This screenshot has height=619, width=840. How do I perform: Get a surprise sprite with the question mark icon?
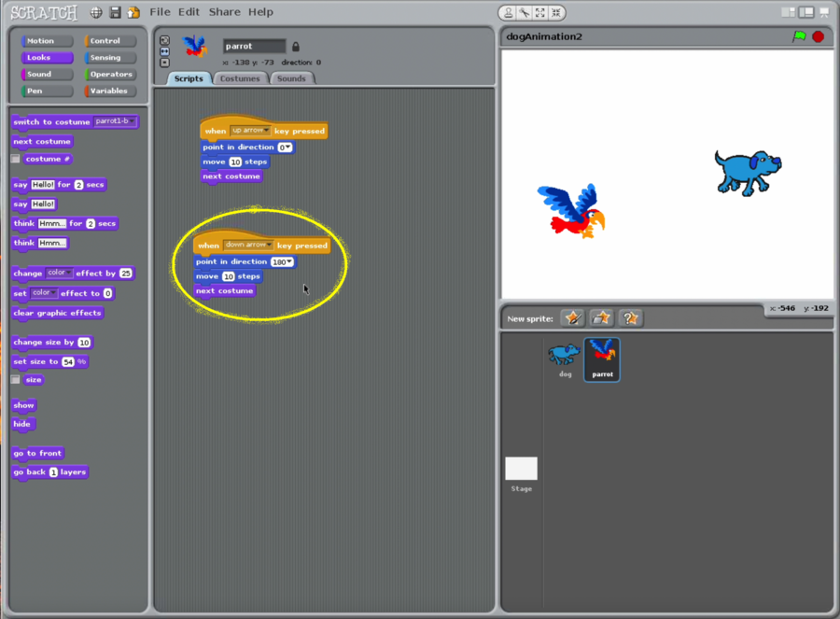(632, 318)
